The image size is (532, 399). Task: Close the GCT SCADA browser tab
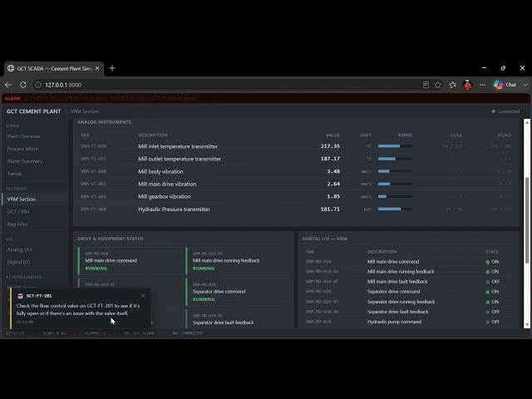pos(97,68)
